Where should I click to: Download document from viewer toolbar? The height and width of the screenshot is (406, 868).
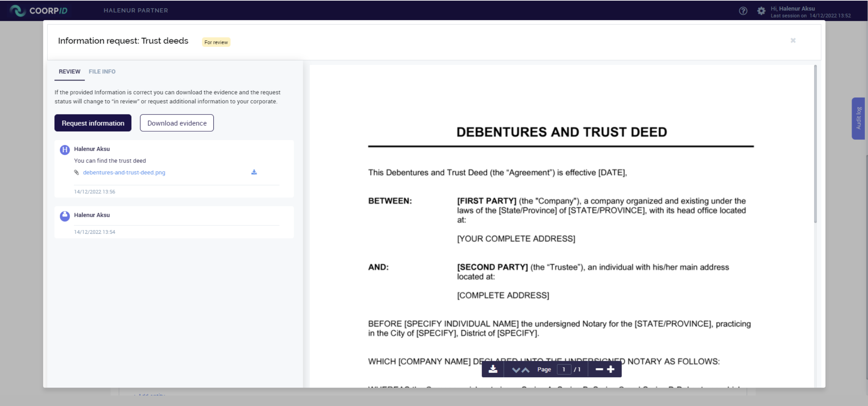pos(493,369)
